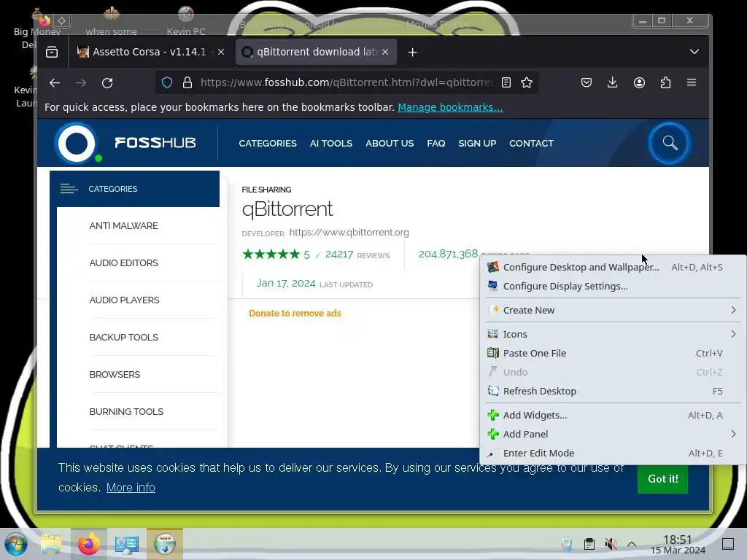Open a new tab with plus button

(x=413, y=52)
